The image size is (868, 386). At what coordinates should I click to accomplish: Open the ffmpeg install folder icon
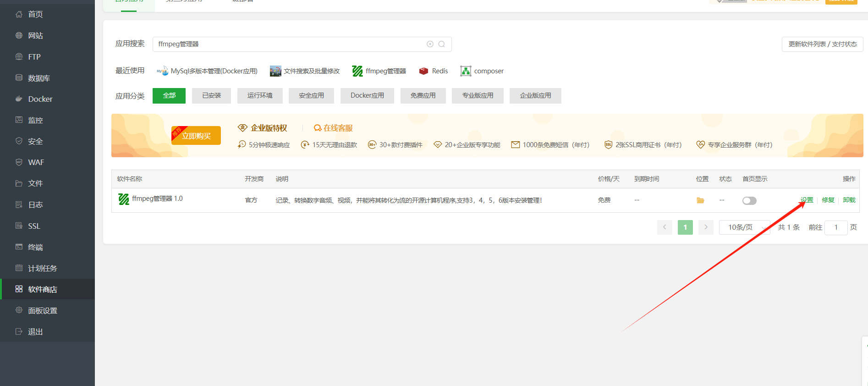700,200
